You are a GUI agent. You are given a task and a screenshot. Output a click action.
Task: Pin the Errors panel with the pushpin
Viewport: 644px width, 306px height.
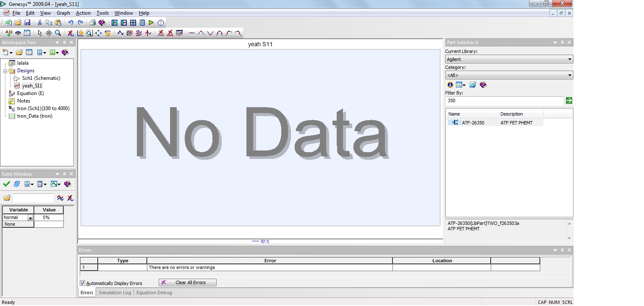[562, 250]
